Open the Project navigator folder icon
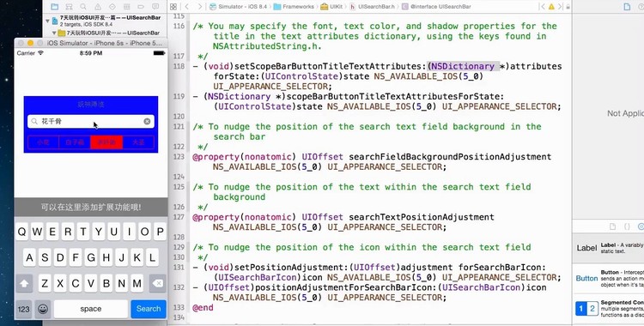This screenshot has height=326, width=644. (54, 7)
